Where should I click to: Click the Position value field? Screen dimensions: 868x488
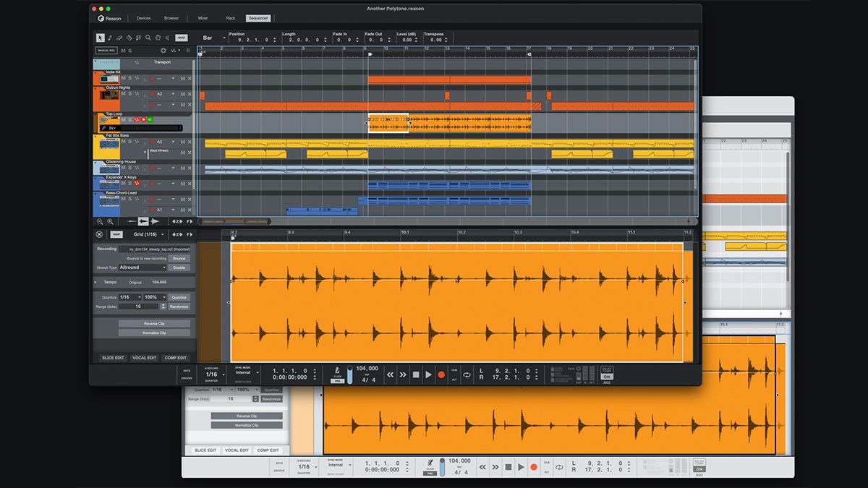point(250,40)
